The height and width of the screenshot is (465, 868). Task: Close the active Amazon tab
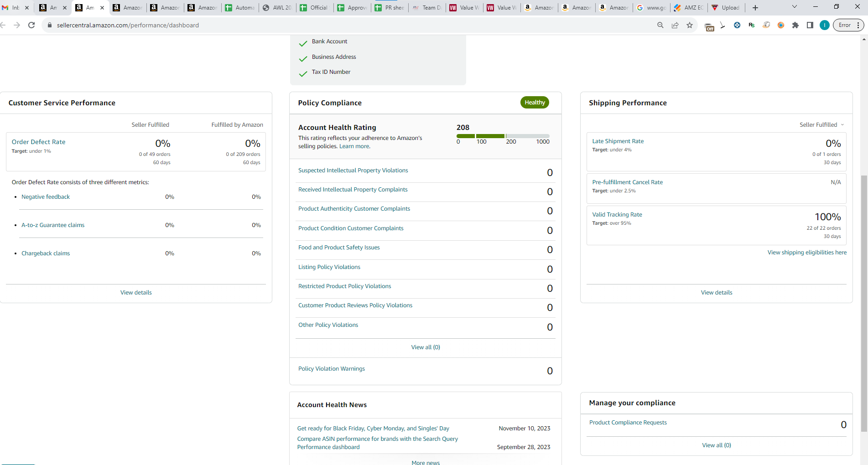[x=102, y=7]
